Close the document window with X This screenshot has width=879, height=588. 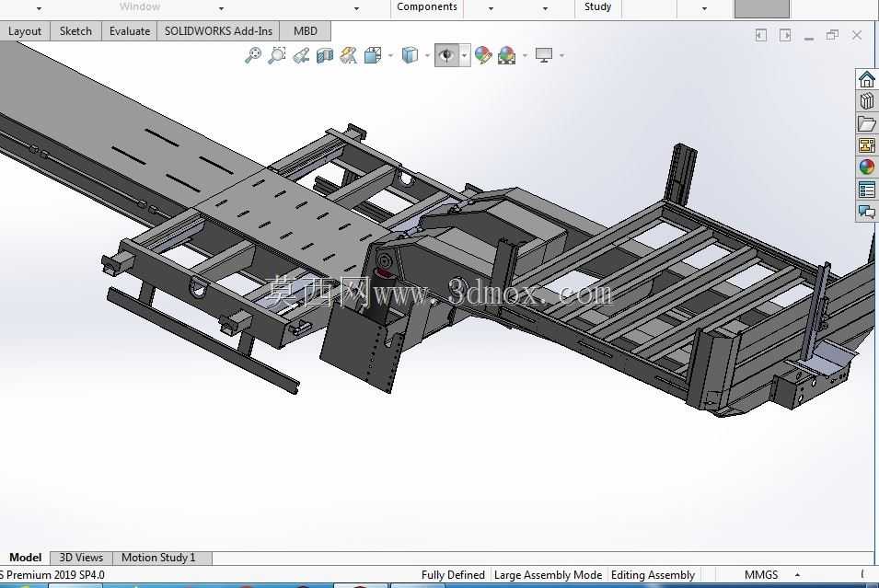857,35
